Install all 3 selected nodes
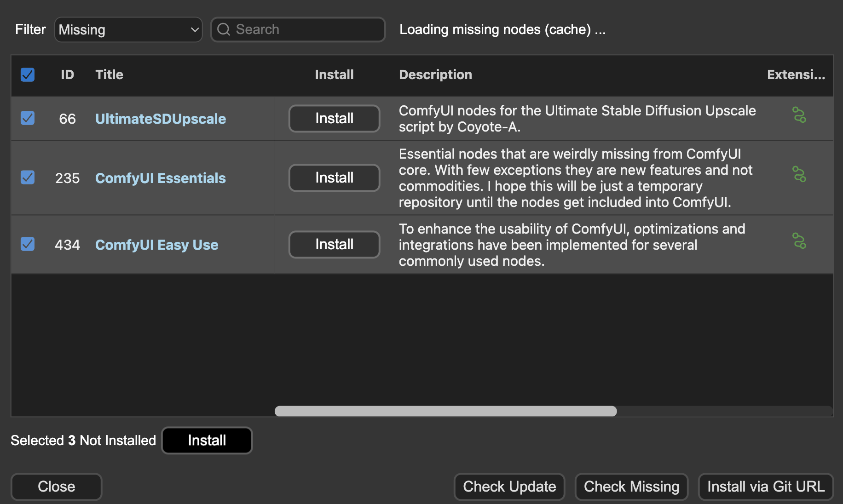 click(x=207, y=441)
